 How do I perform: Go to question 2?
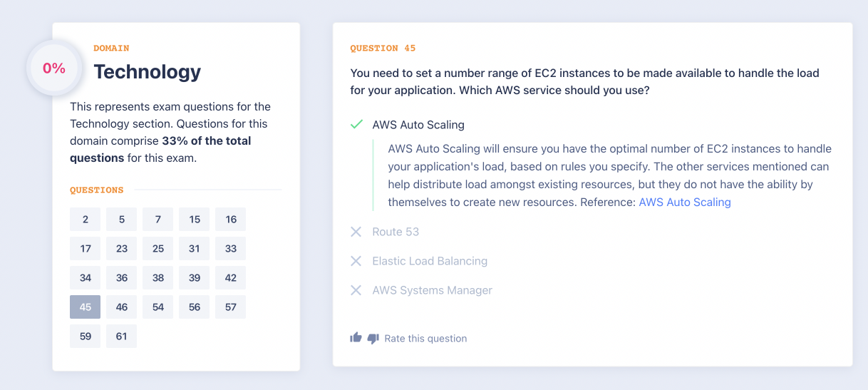tap(86, 220)
